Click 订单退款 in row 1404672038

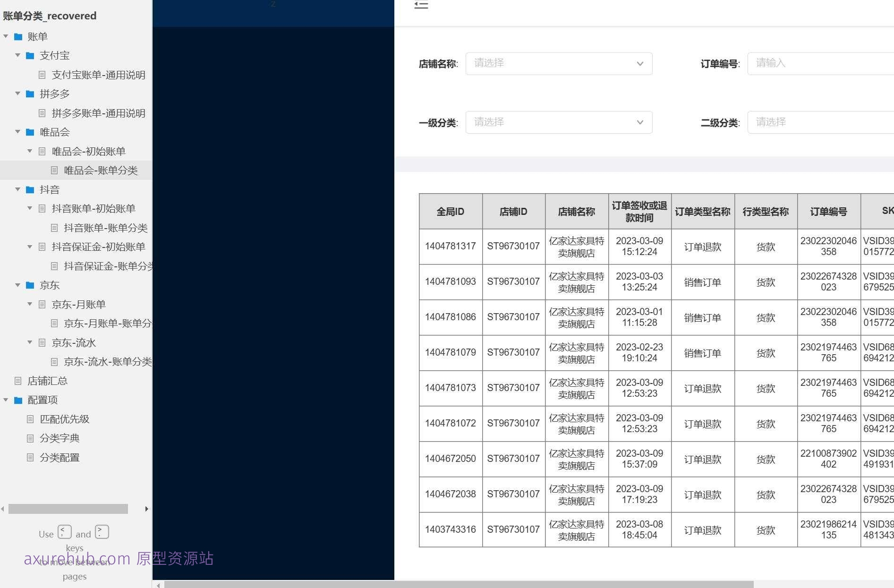point(703,494)
